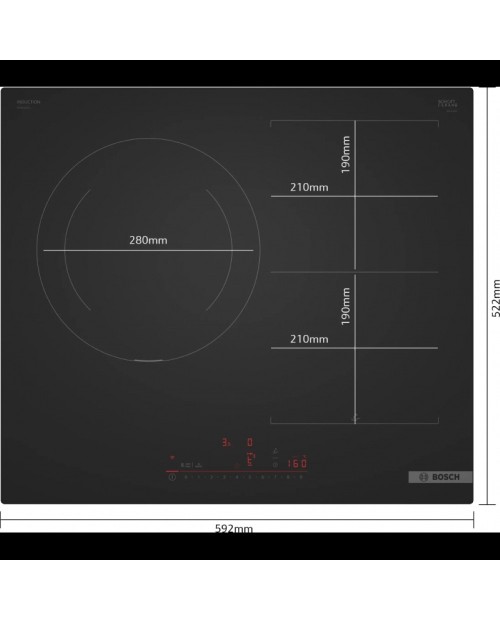Select the rear zone showing power level 3
The height and width of the screenshot is (620, 500).
pyautogui.click(x=226, y=442)
